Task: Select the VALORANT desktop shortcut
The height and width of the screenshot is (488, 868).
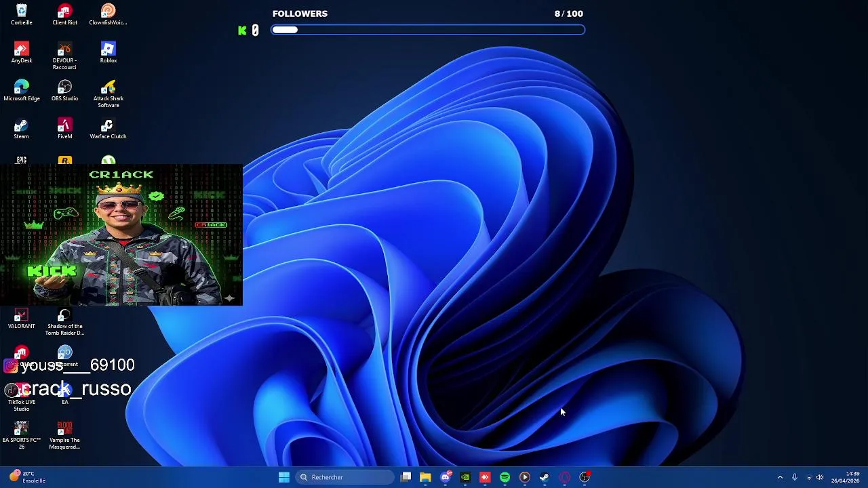Action: coord(22,319)
